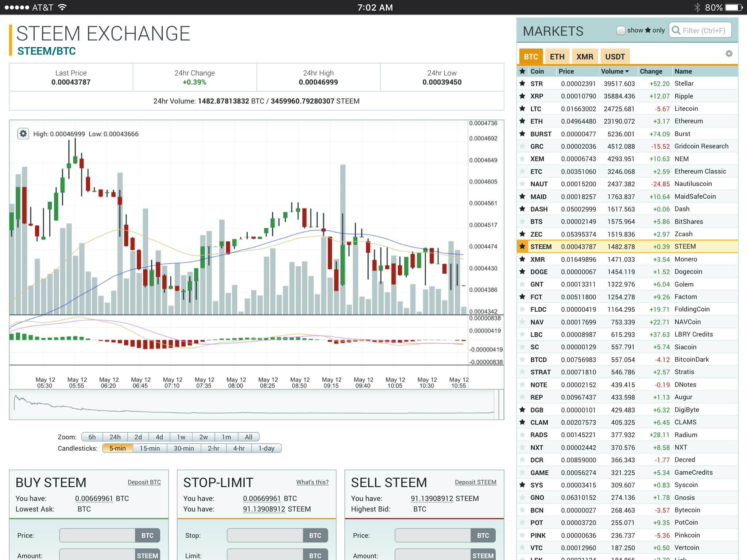Add LBC to starred favorites

(x=522, y=334)
